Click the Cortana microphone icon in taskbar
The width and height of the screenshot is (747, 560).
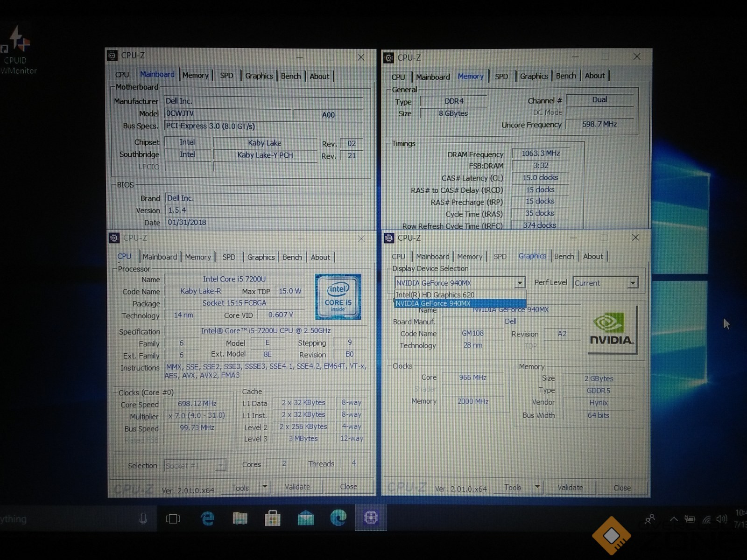(x=143, y=519)
